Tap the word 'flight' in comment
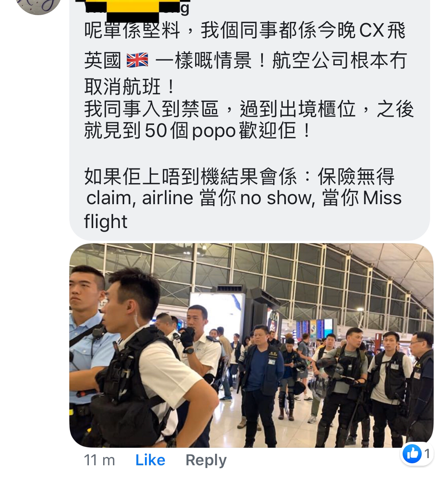Viewport: 448px width, 480px height. tap(106, 221)
